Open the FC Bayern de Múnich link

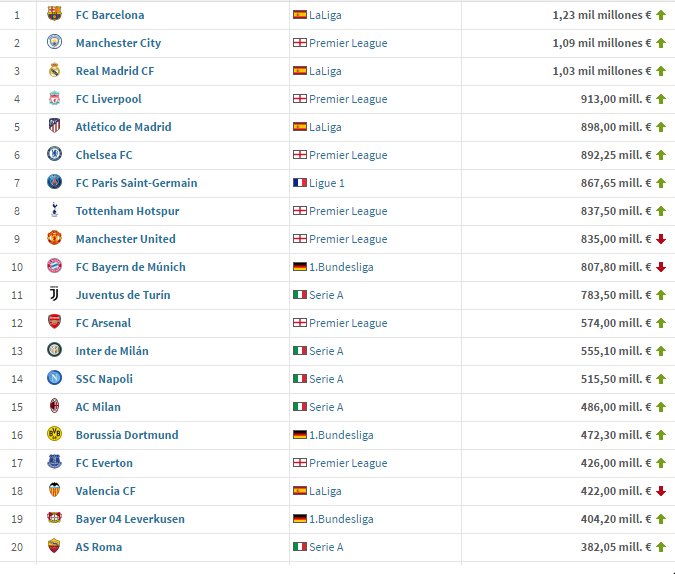(x=130, y=267)
